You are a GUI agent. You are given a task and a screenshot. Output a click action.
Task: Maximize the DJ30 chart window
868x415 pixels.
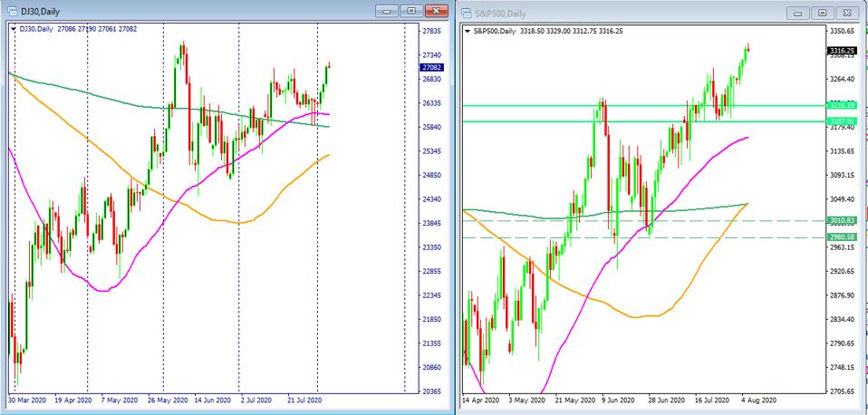click(x=410, y=12)
